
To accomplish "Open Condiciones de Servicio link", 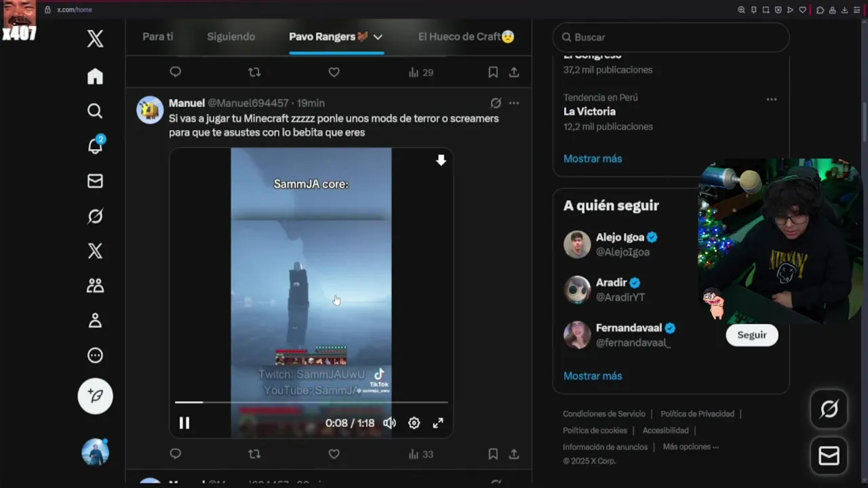I will 604,414.
